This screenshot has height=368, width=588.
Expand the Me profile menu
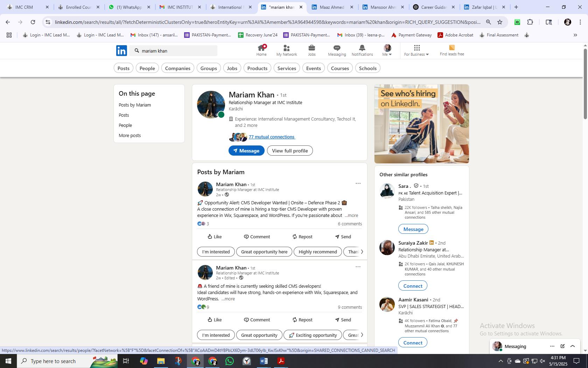387,50
